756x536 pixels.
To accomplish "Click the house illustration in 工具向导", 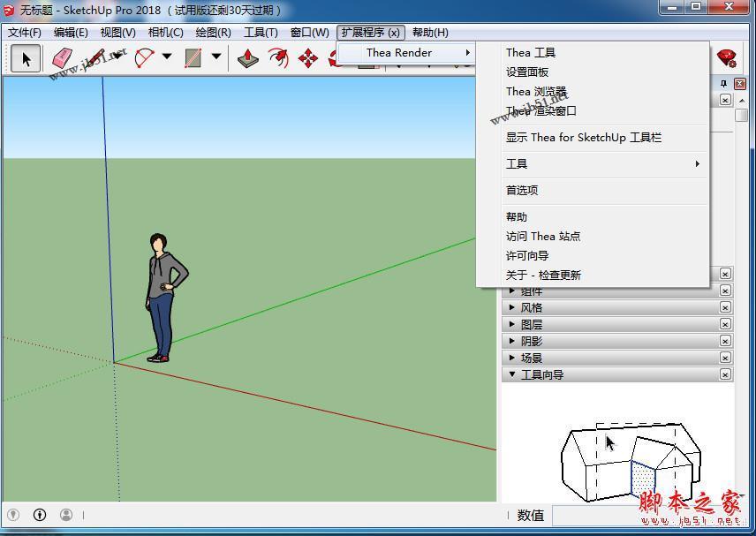I will coord(631,462).
